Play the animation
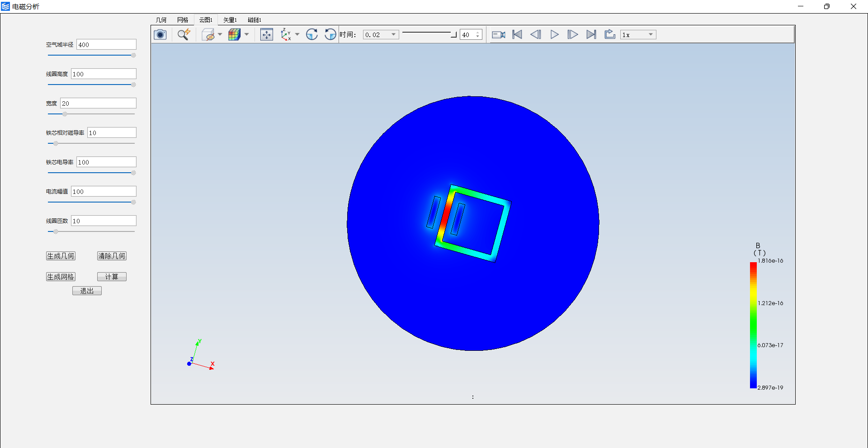868x448 pixels. [x=554, y=35]
